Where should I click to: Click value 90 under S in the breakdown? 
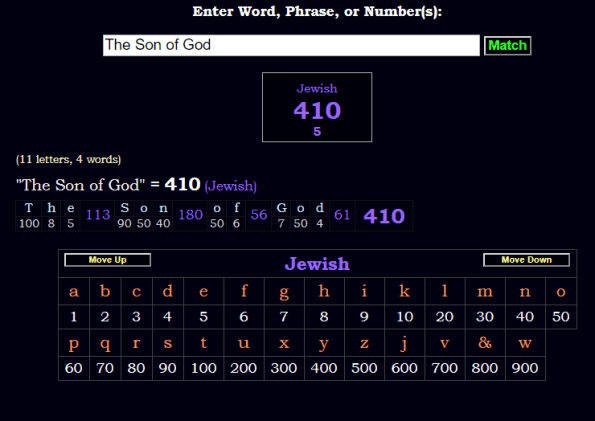click(x=124, y=223)
